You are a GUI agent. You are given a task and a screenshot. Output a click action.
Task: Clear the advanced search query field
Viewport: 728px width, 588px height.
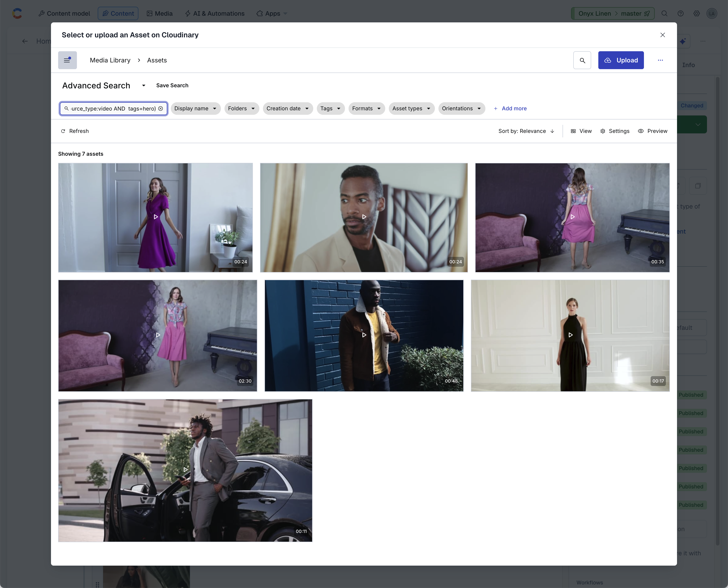161,108
